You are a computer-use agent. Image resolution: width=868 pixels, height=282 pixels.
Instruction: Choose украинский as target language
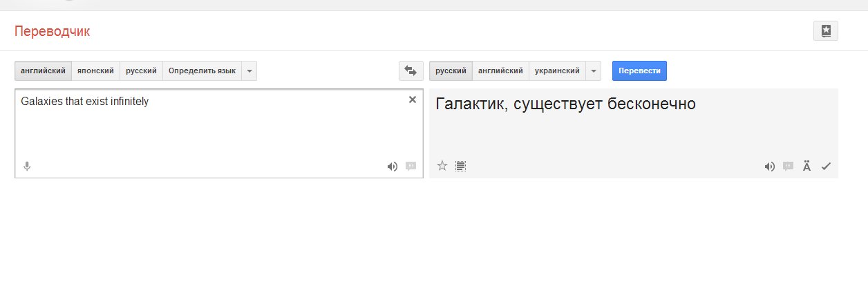(557, 71)
